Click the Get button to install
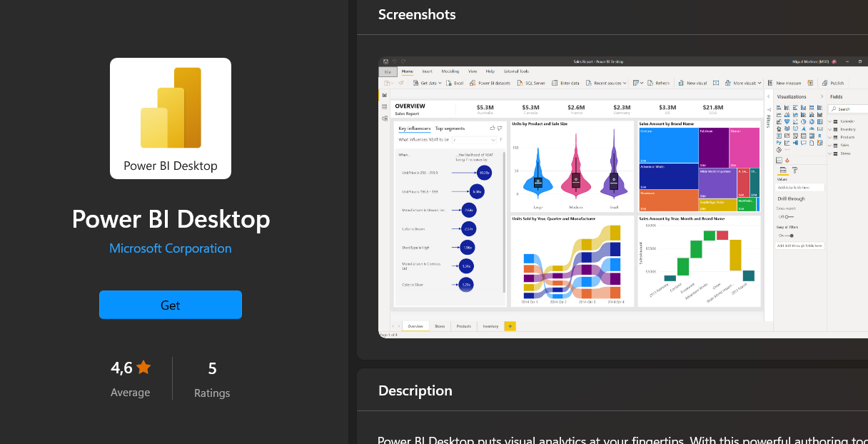868x444 pixels. point(170,305)
